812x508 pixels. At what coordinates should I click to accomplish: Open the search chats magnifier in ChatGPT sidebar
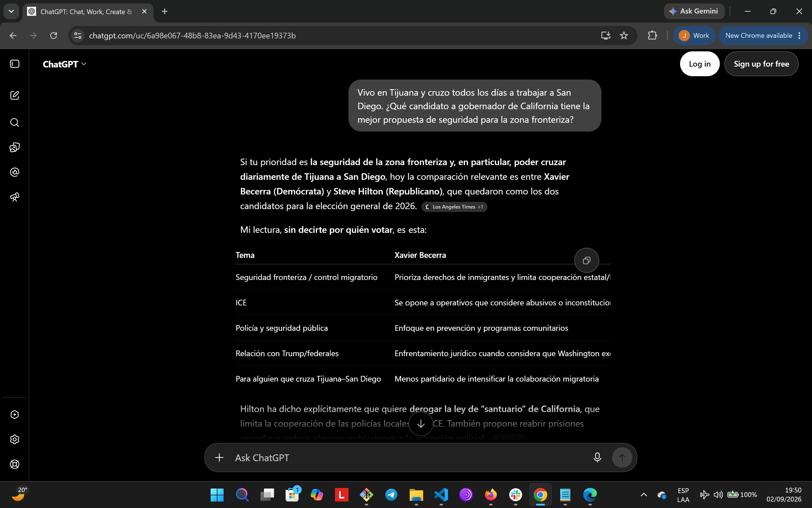pos(15,122)
